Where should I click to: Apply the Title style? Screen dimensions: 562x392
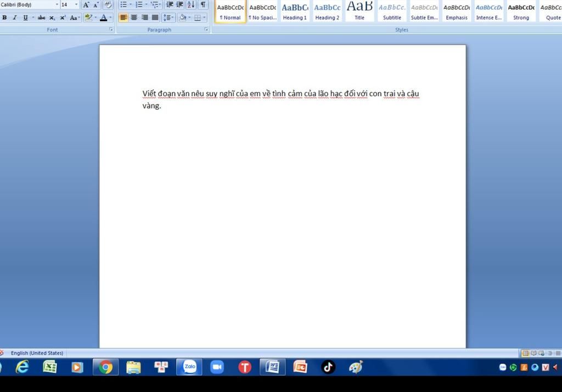(x=359, y=12)
